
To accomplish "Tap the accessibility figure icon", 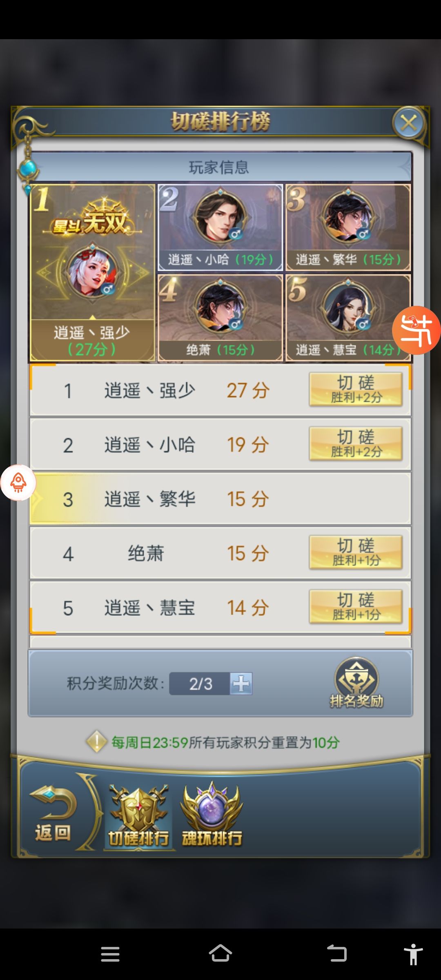I will pyautogui.click(x=413, y=954).
